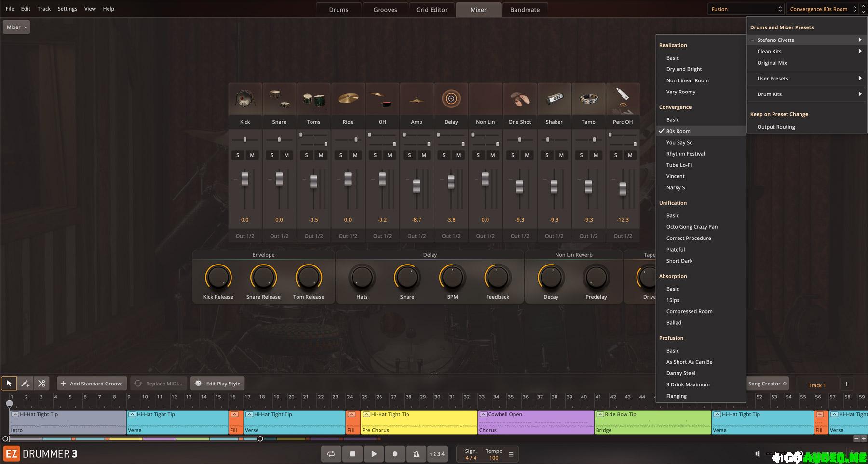This screenshot has width=868, height=464.
Task: Select the Snare channel icon
Action: (279, 99)
